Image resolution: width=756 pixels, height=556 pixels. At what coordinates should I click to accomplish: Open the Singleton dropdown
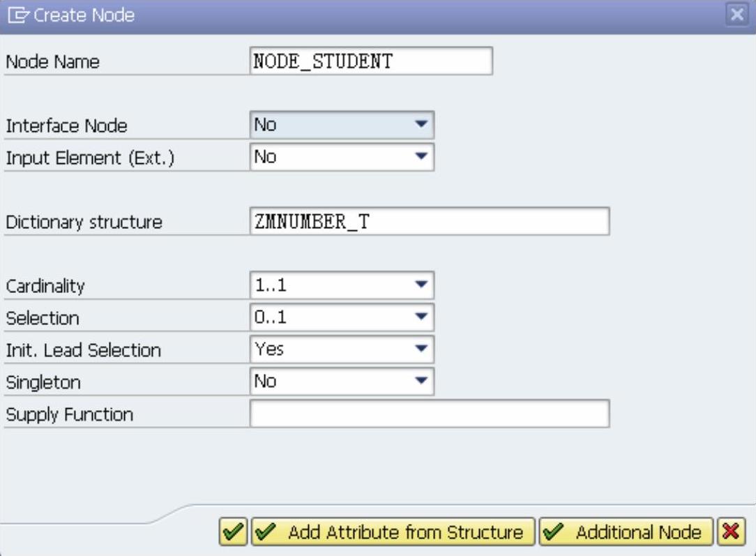tap(342, 381)
